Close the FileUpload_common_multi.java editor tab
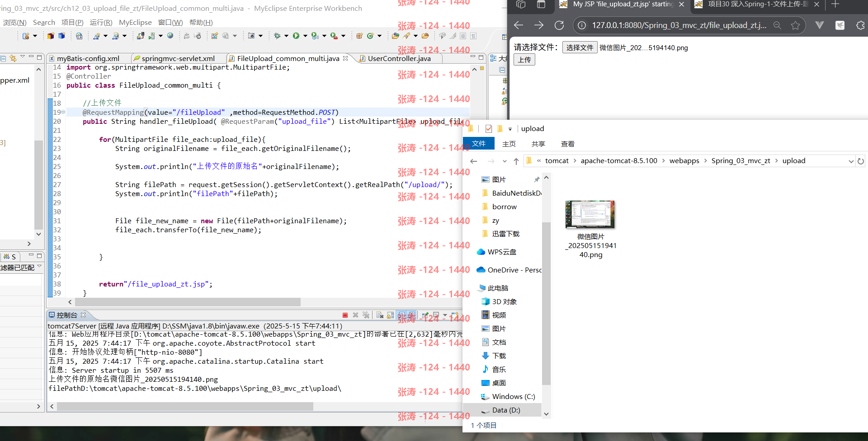The image size is (868, 441). (x=345, y=58)
